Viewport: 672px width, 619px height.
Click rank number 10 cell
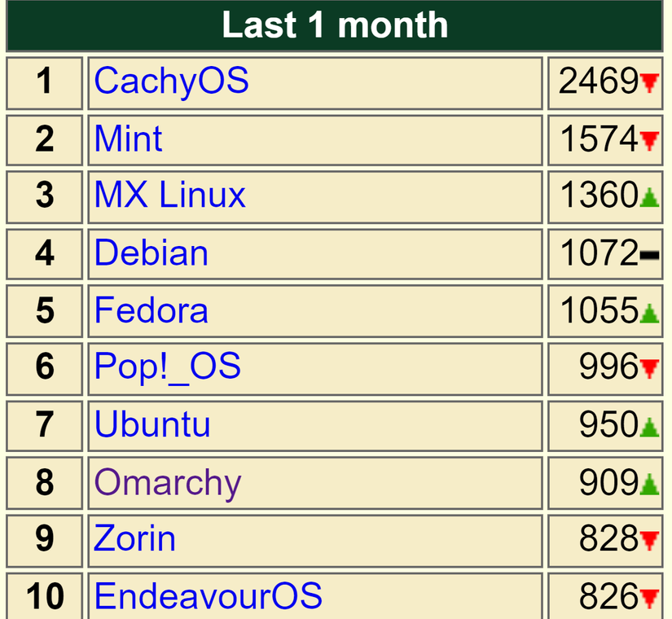[x=45, y=596]
